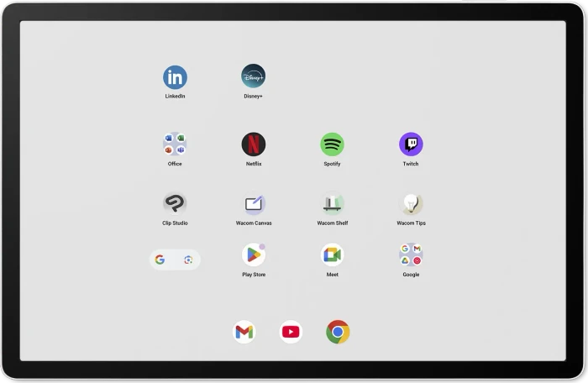Click the Disney+ label text
The width and height of the screenshot is (588, 383).
click(253, 96)
